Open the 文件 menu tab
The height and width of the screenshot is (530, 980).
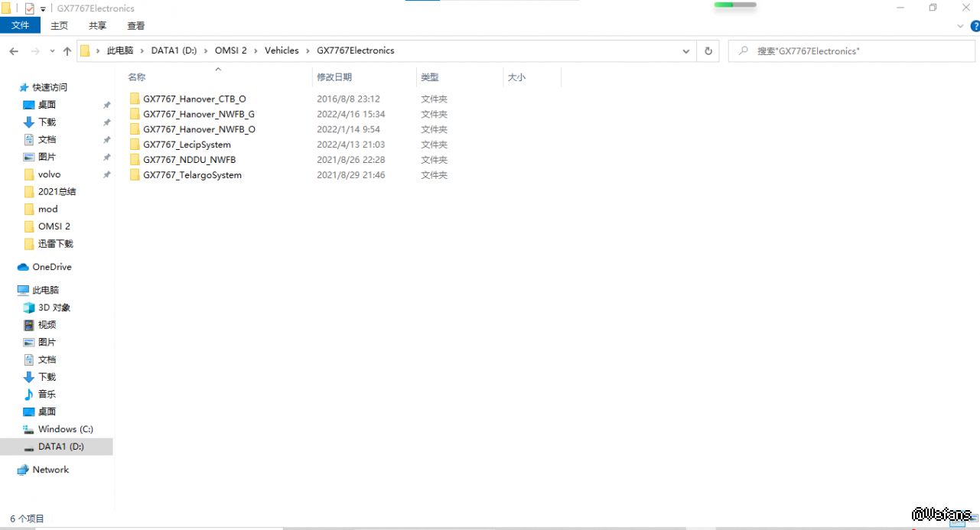point(21,25)
